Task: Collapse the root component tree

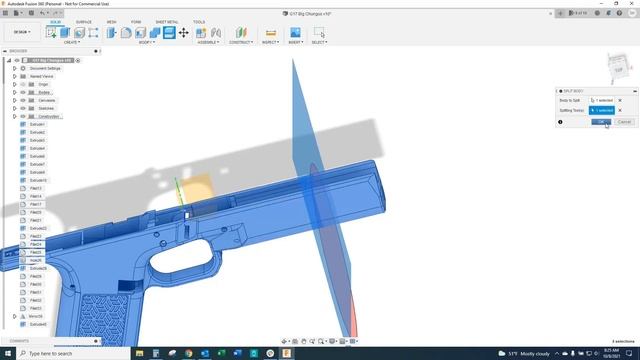Action: point(9,60)
